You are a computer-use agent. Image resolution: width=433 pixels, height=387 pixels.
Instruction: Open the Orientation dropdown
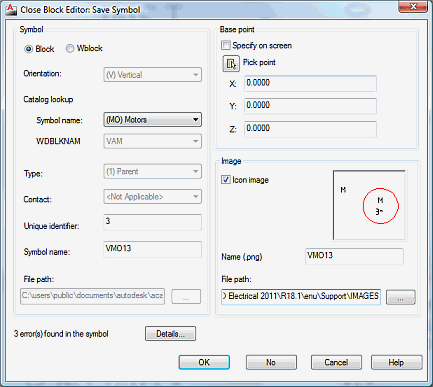(152, 75)
